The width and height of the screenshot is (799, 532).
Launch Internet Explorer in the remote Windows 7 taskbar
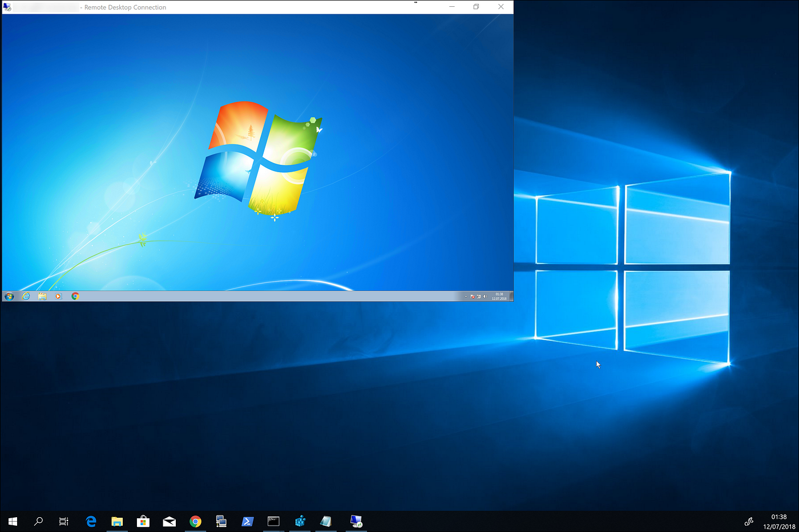click(x=26, y=296)
